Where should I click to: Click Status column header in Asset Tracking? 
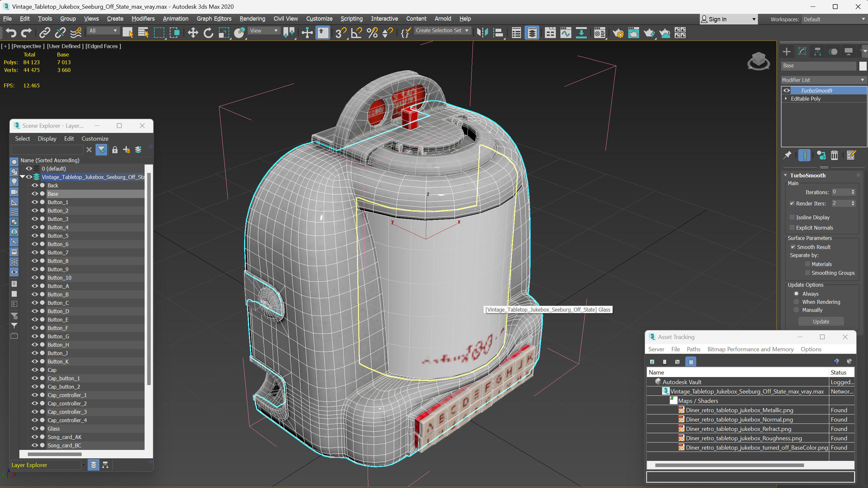point(842,372)
